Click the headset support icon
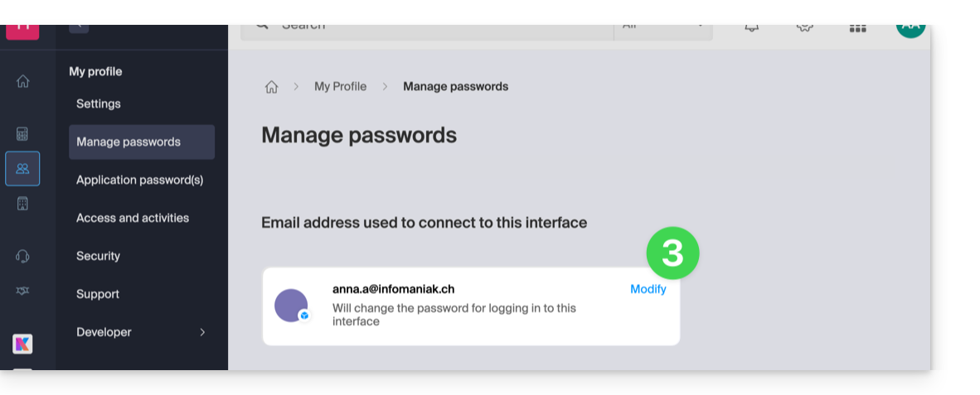This screenshot has height=395, width=980. (22, 256)
